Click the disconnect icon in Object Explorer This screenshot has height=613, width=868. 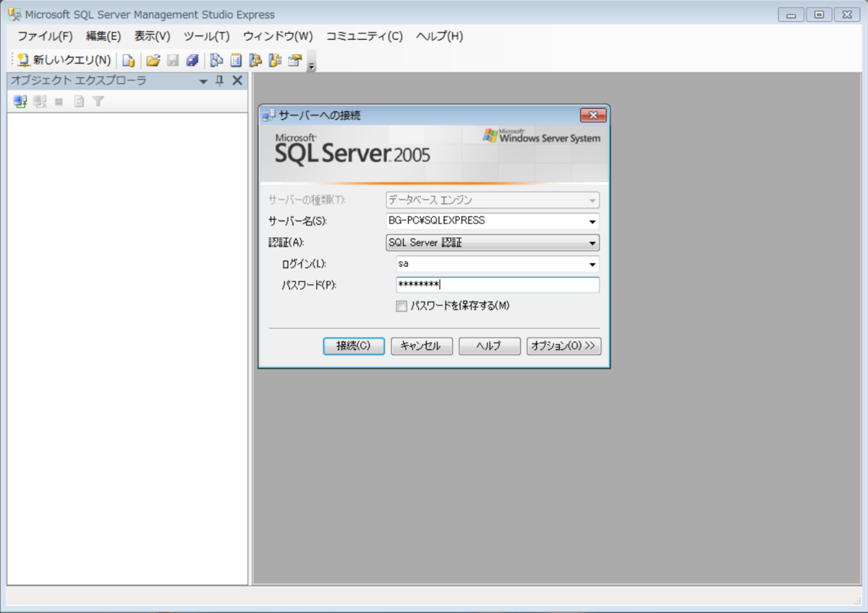40,102
